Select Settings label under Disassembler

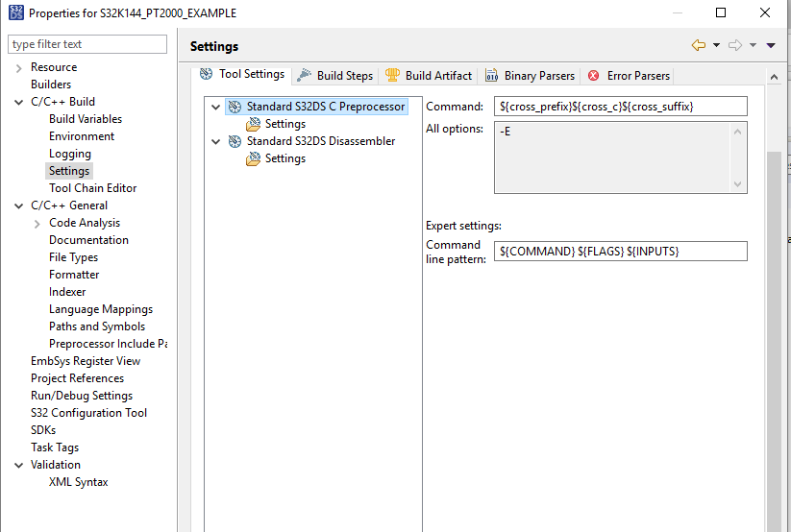pos(285,158)
